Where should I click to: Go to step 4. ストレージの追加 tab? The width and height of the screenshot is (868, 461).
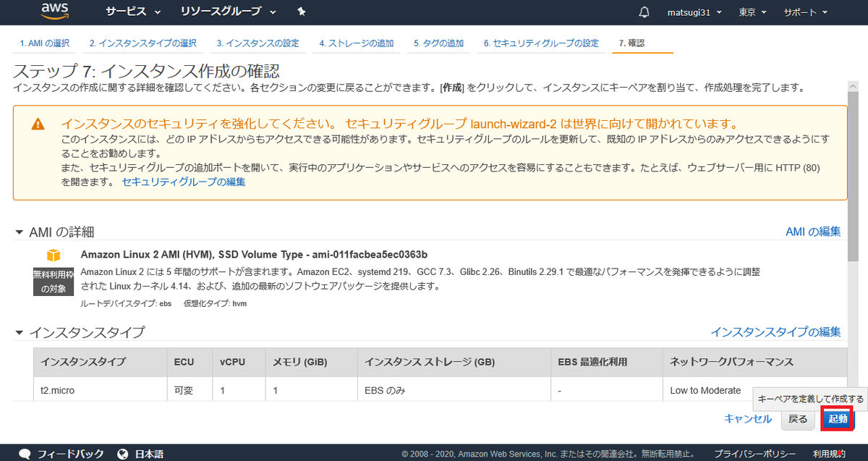click(x=357, y=43)
